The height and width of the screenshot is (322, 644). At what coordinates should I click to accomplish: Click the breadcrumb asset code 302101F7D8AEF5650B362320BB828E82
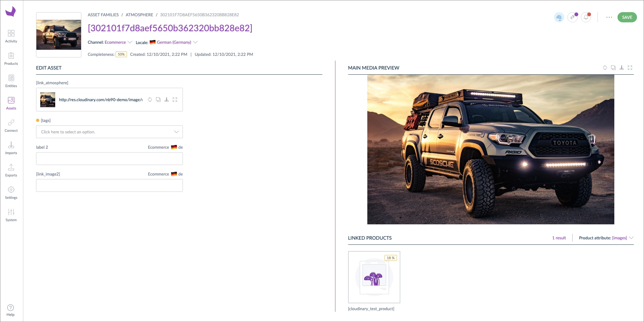click(x=199, y=15)
